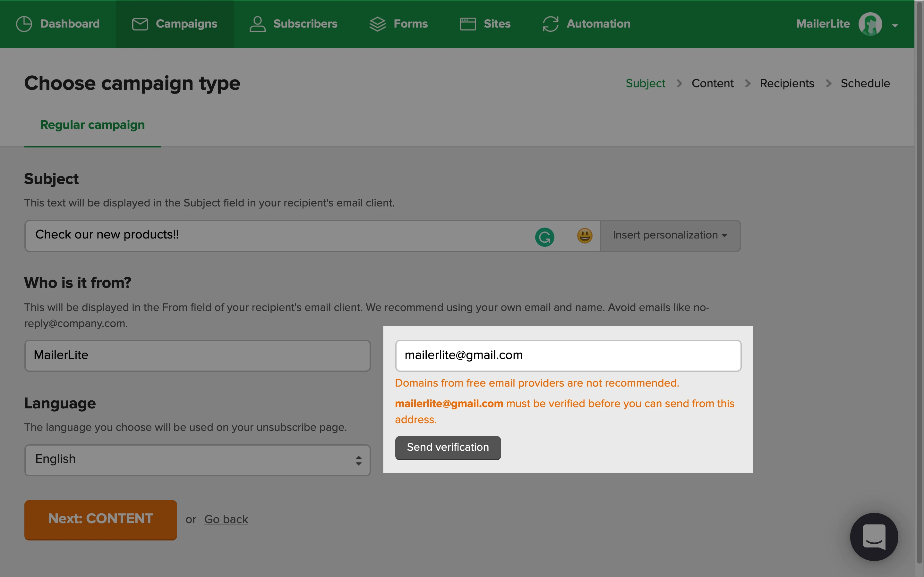Expand the Insert personalization dropdown
This screenshot has width=924, height=577.
click(670, 236)
